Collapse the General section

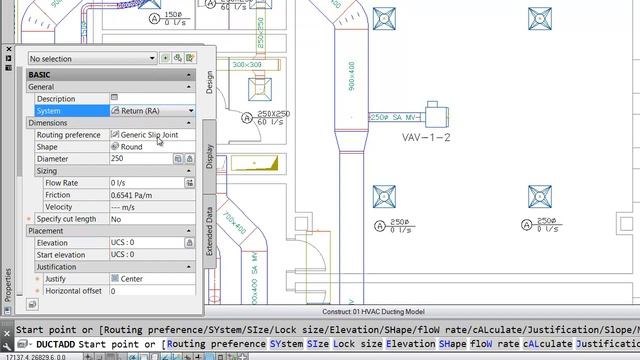(189, 87)
